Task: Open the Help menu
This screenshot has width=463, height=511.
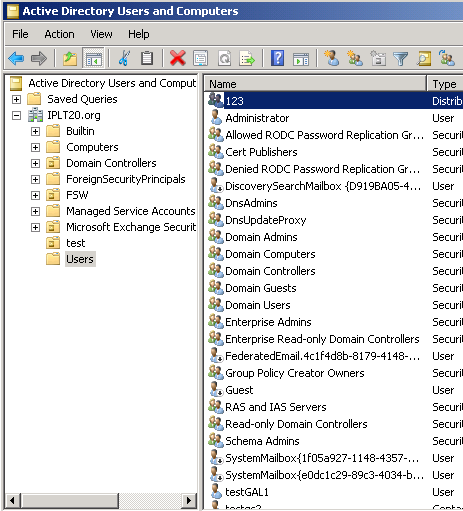Action: pos(139,34)
